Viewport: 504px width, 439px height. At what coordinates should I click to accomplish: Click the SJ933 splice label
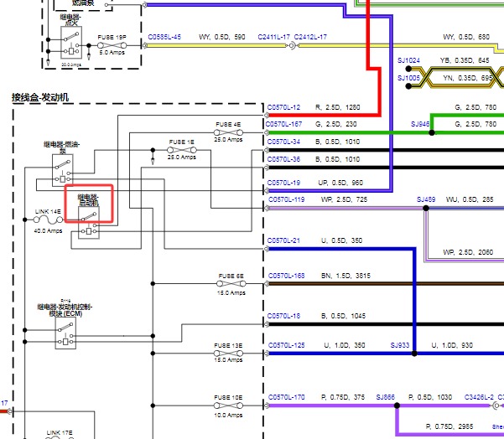[x=400, y=345]
